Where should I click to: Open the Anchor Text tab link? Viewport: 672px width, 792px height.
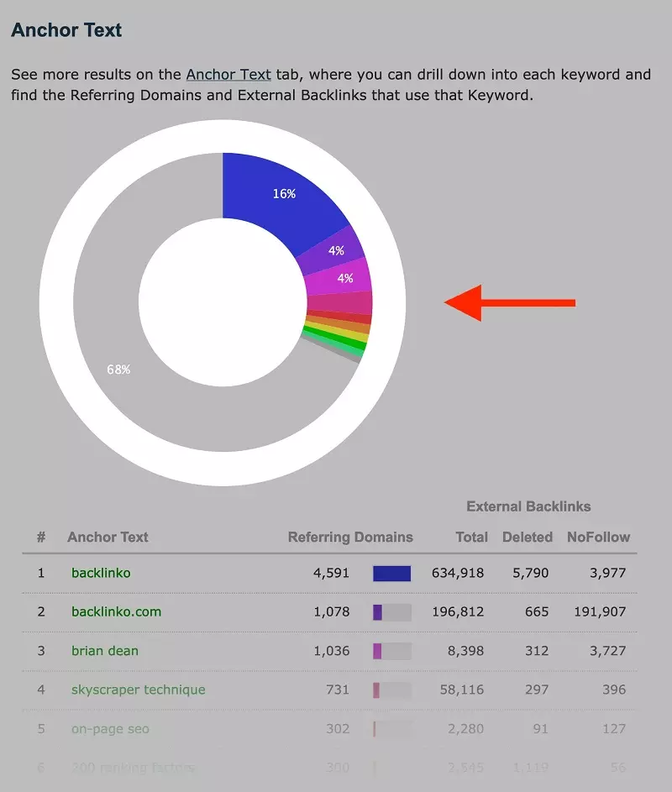[x=228, y=74]
